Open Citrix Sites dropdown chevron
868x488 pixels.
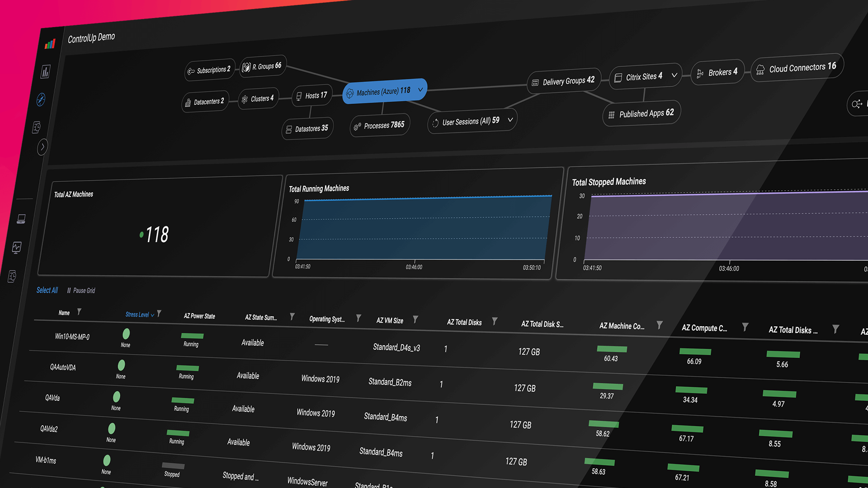point(675,75)
